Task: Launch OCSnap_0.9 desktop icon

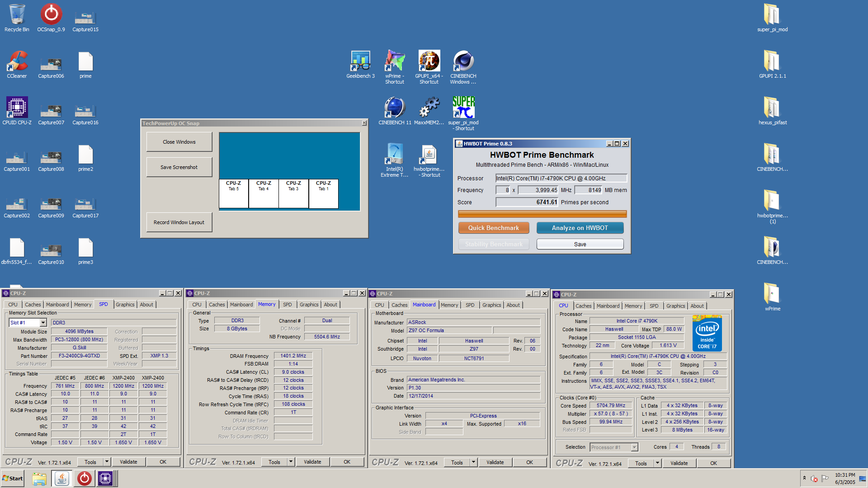Action: (x=51, y=18)
